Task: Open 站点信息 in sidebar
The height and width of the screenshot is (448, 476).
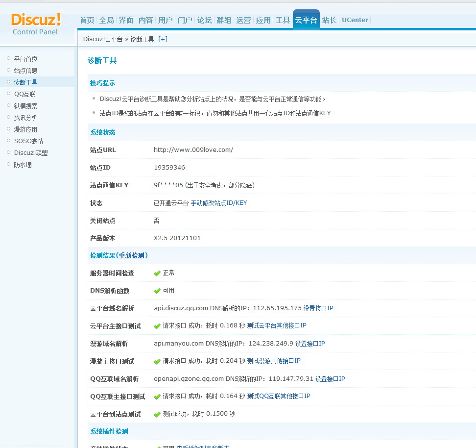Action: 26,71
